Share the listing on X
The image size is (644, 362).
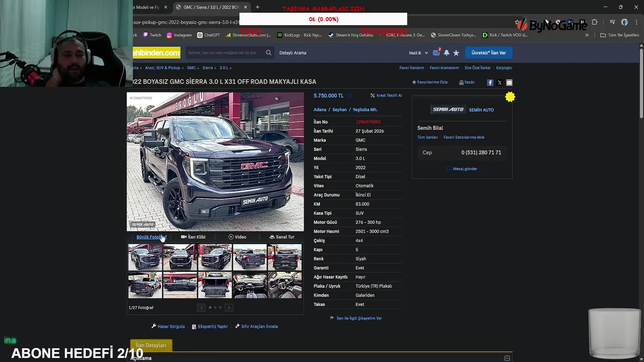coord(500,82)
